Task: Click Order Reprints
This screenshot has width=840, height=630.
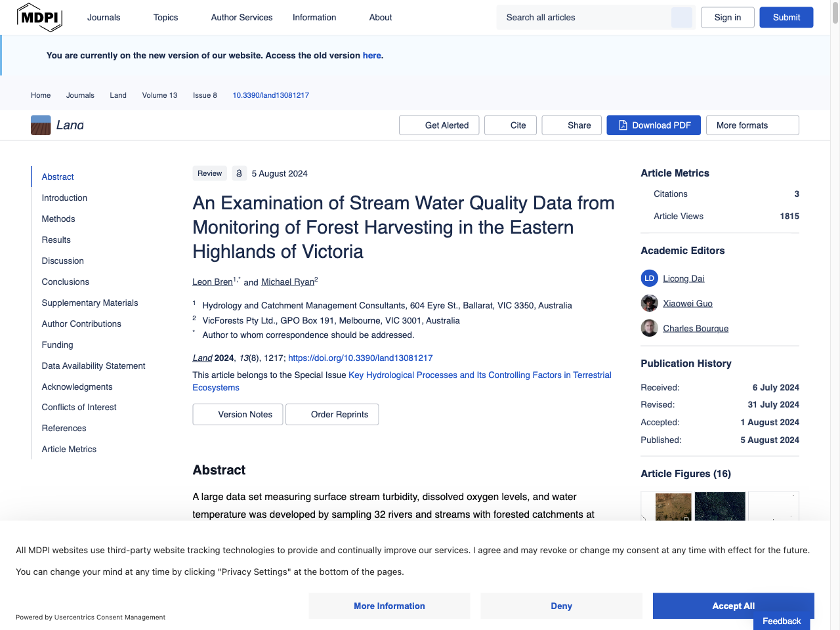Action: coord(331,414)
